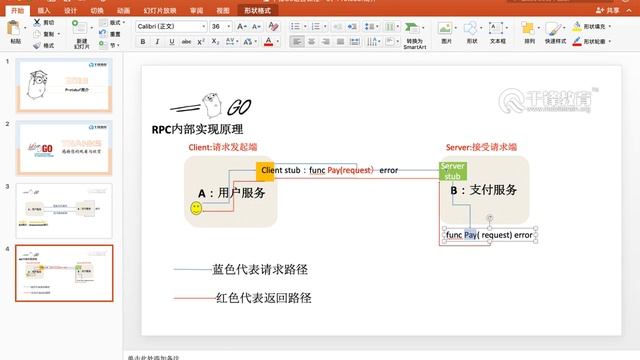Toggle superscript X² formatting
This screenshot has width=640, height=360.
[201, 42]
